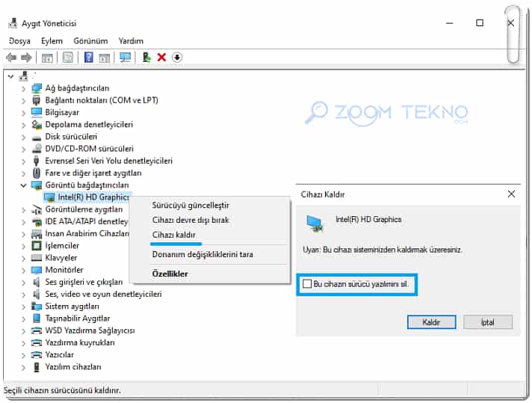Click the Klavyeler keyboard icon
532x403 pixels.
point(37,258)
